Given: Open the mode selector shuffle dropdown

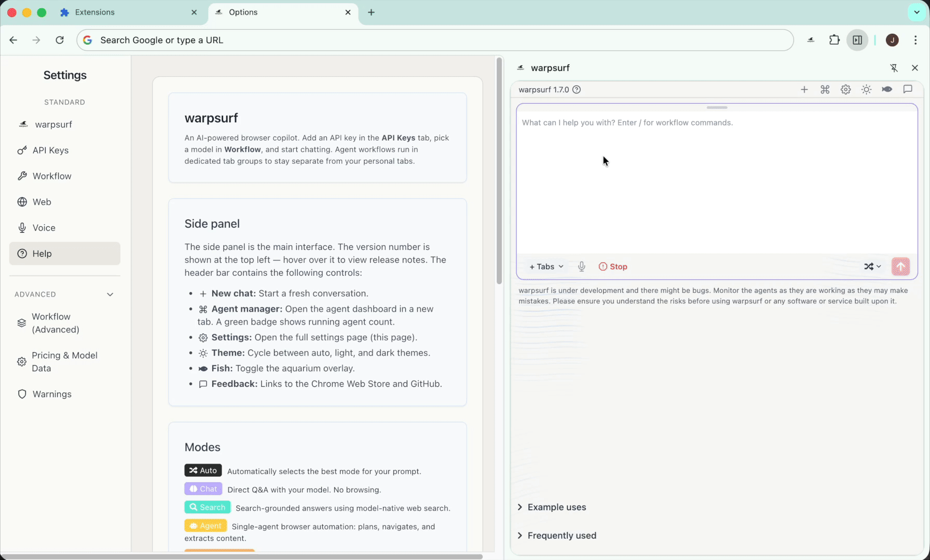Looking at the screenshot, I should pyautogui.click(x=872, y=267).
